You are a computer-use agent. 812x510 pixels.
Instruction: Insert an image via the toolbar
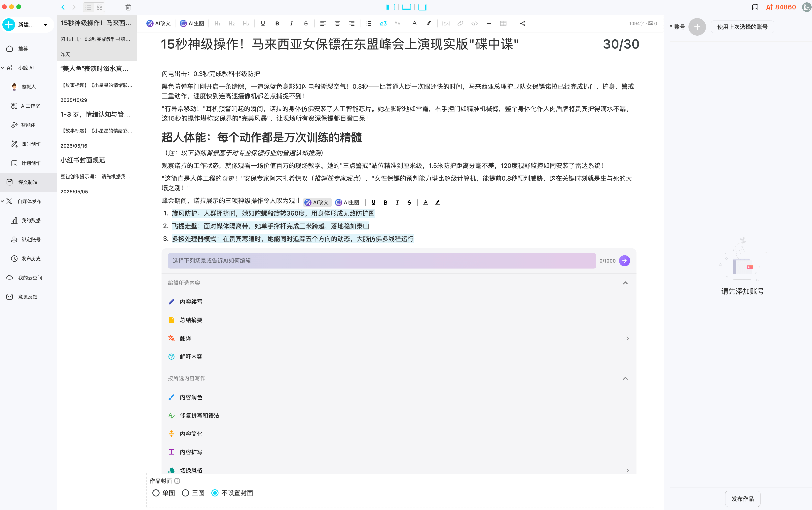coord(446,23)
